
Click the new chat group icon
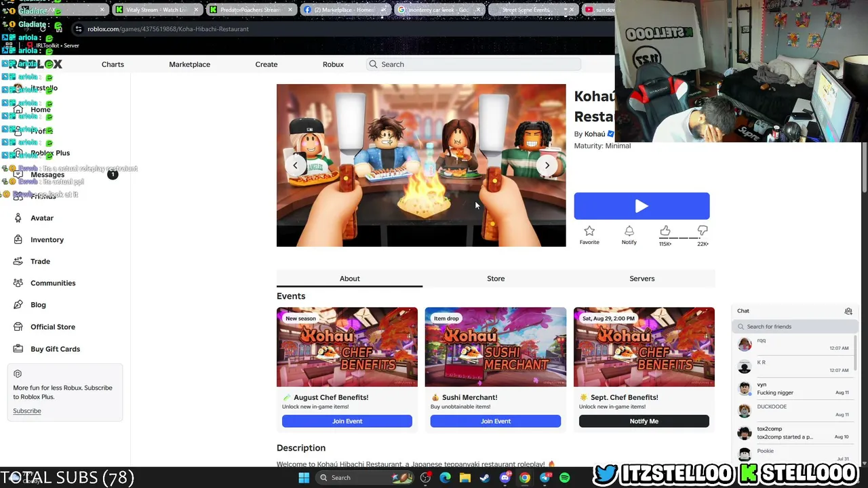(x=848, y=311)
